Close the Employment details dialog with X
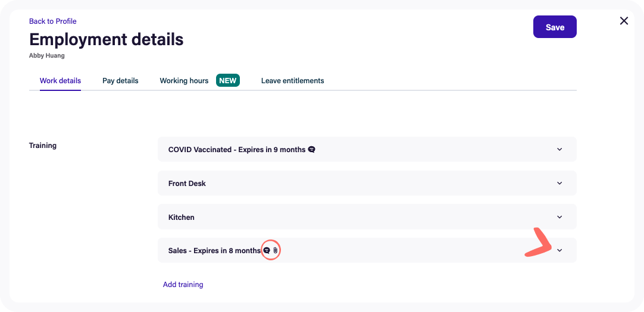Screen dimensions: 644x312 [x=624, y=21]
